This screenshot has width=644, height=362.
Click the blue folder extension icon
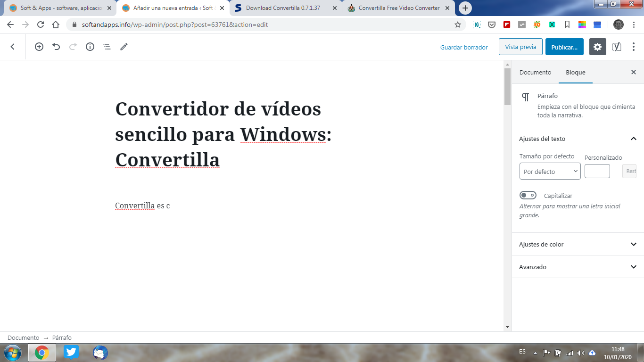(597, 25)
